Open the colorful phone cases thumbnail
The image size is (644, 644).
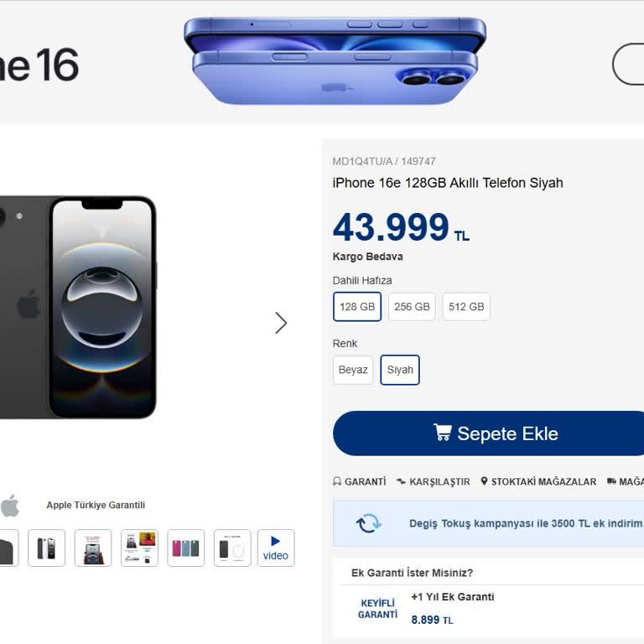[186, 548]
